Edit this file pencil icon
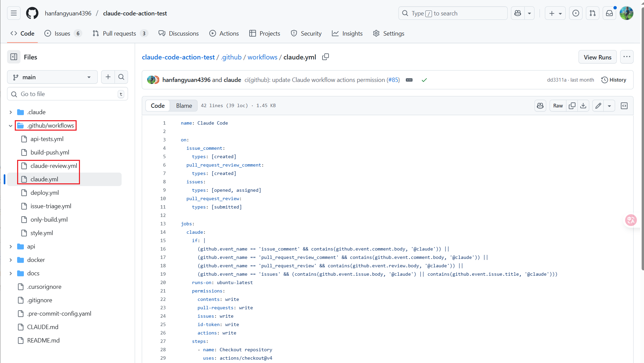 598,105
